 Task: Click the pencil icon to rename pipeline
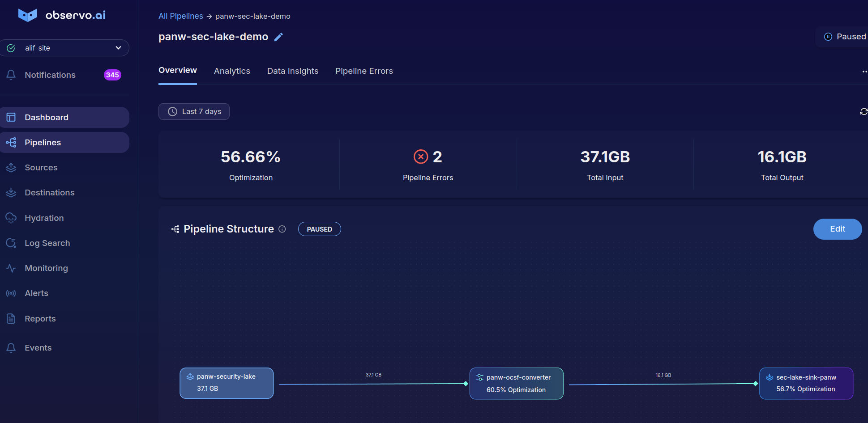[x=278, y=37]
